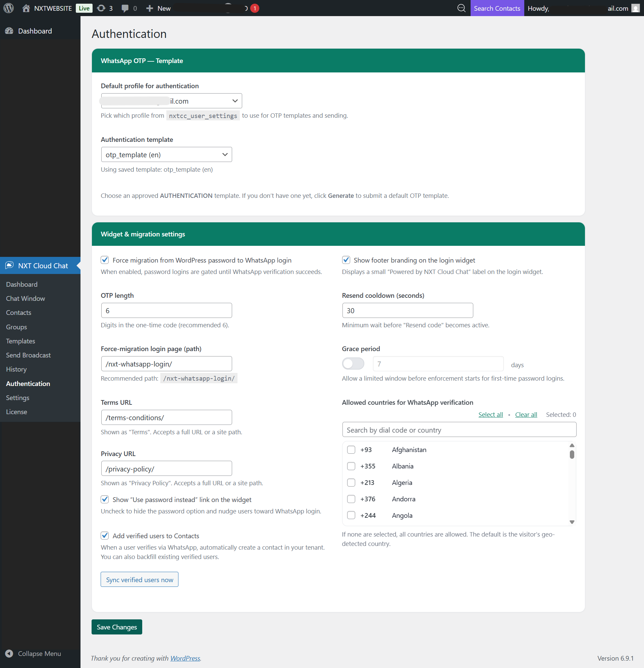Click the magnifier search icon in admin bar
The width and height of the screenshot is (644, 668).
pos(461,8)
